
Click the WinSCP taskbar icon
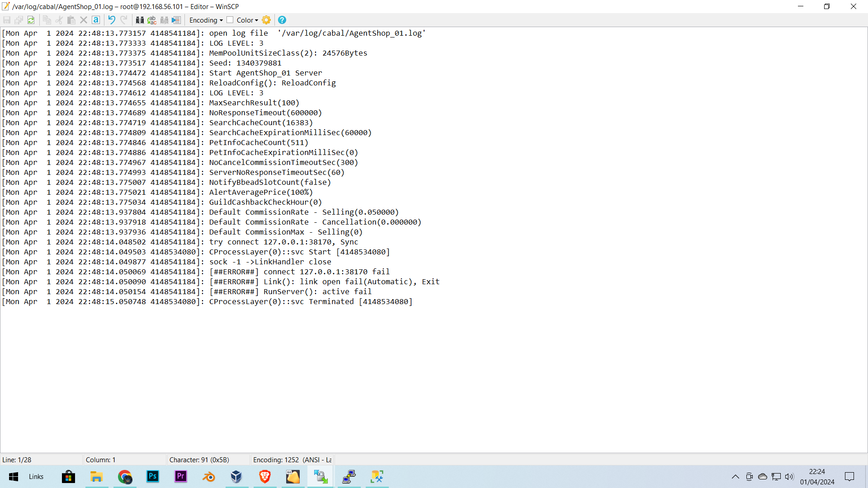320,477
